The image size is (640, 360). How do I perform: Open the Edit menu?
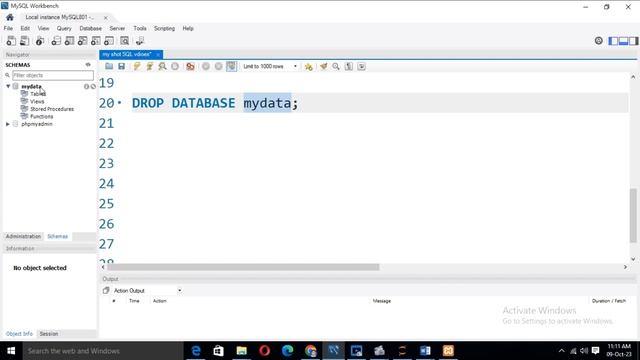pyautogui.click(x=25, y=28)
